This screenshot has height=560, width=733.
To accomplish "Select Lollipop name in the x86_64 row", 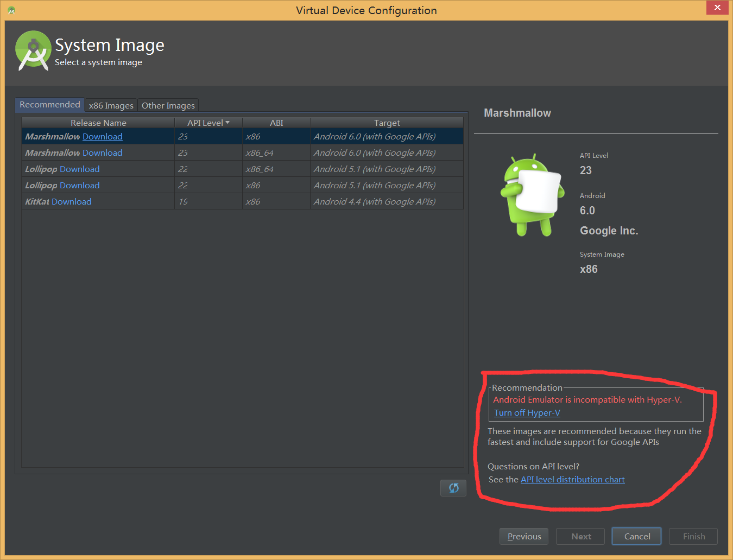I will (41, 169).
